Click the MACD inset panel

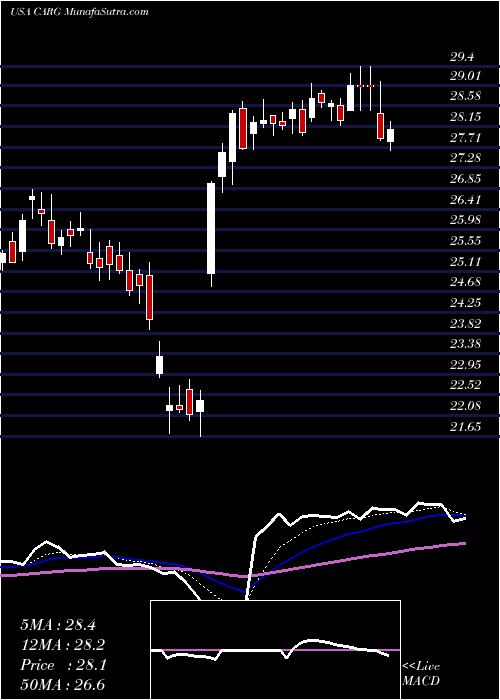[276, 650]
